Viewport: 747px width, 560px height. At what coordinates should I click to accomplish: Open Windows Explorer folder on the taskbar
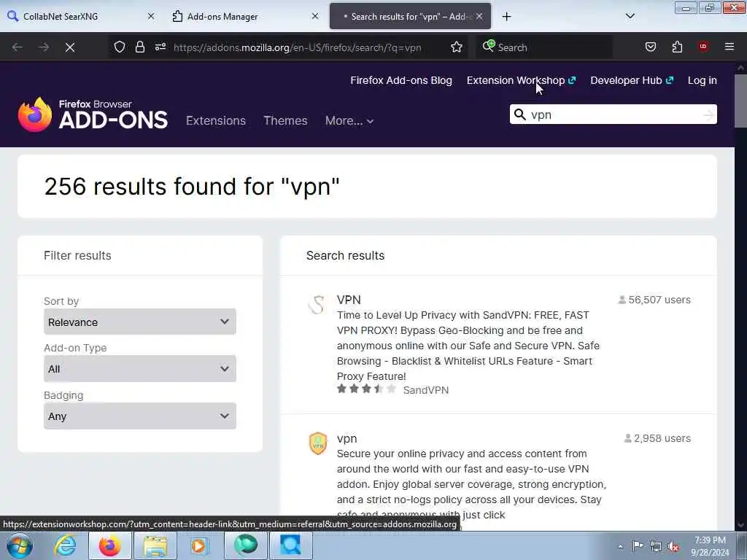[155, 545]
